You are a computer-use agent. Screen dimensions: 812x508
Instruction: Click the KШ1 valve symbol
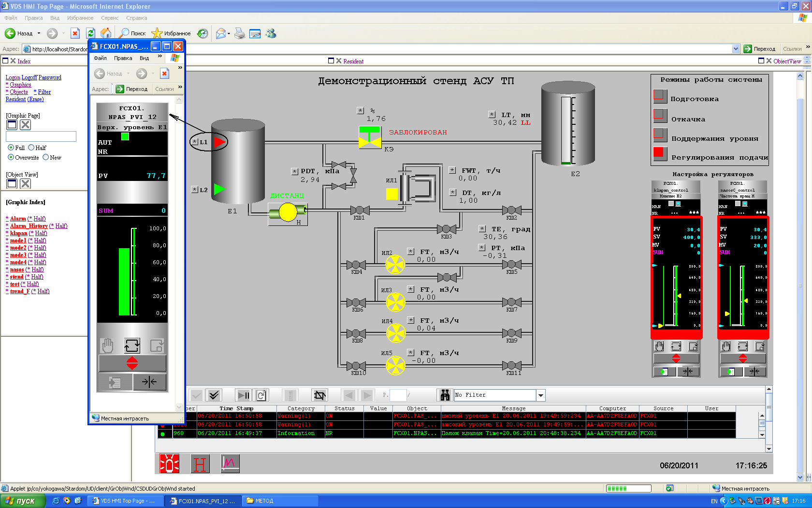tap(360, 210)
